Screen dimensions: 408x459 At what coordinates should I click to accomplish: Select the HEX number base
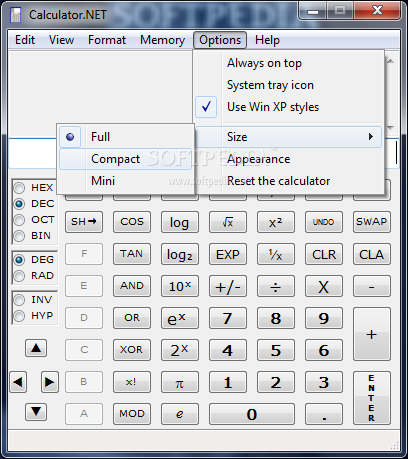33,188
